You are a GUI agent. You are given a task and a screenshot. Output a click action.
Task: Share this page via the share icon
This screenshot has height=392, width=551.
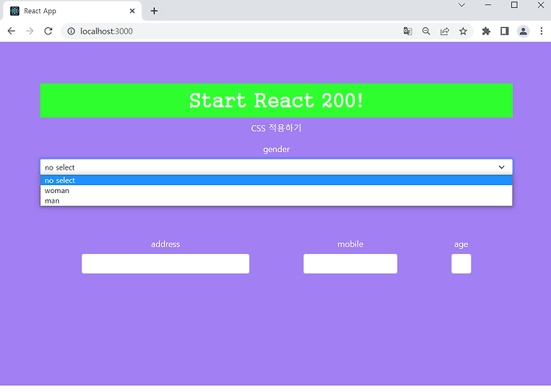click(444, 32)
